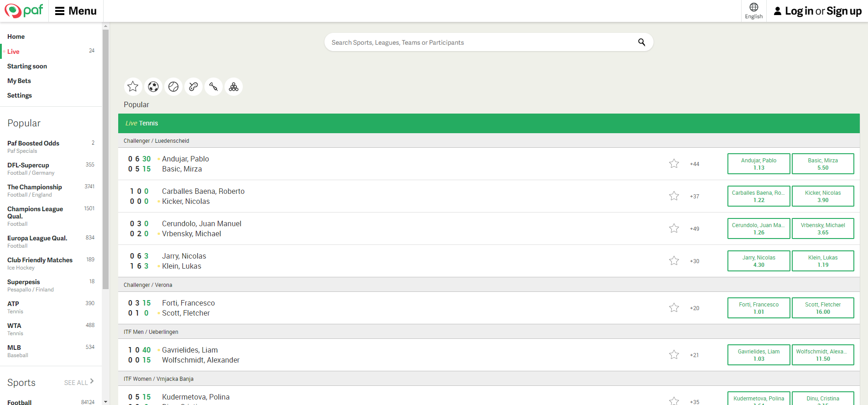Bet on Scott, Fletcher at 16.00
This screenshot has width=868, height=405.
point(823,308)
